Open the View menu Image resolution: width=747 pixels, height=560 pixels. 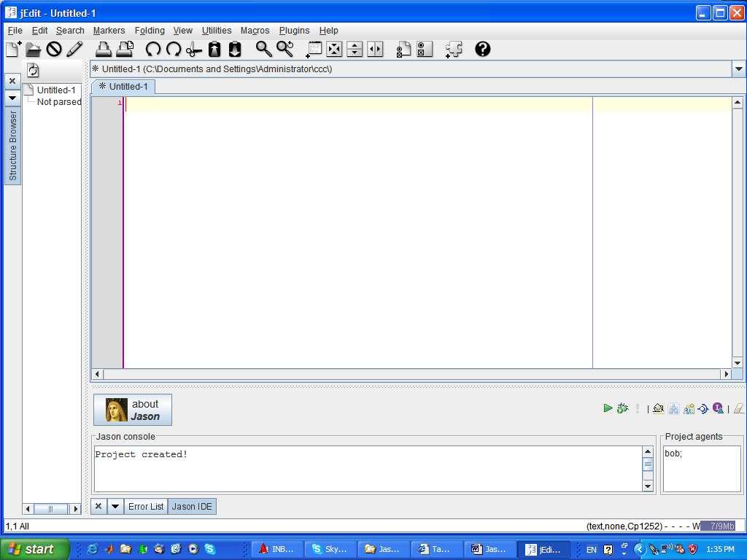(x=182, y=31)
